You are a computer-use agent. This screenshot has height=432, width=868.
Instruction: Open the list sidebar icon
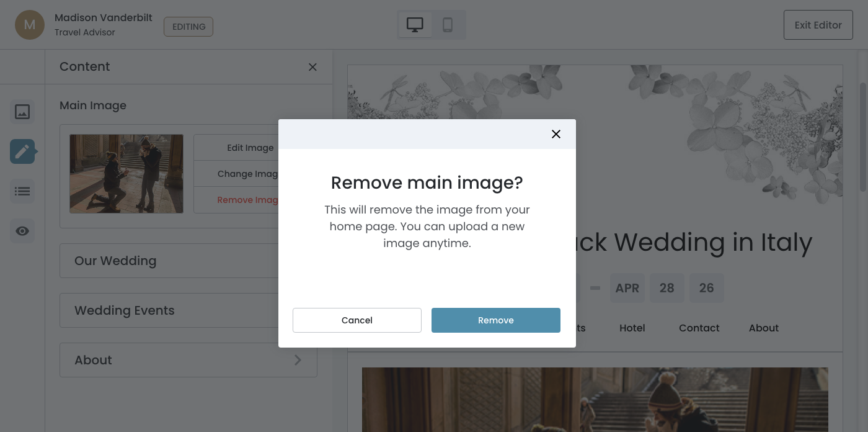22,191
